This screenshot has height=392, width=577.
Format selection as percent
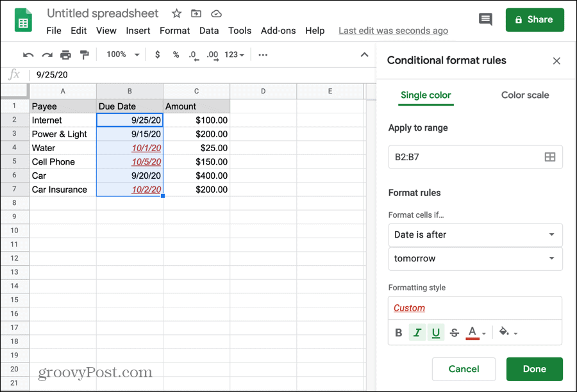[176, 54]
